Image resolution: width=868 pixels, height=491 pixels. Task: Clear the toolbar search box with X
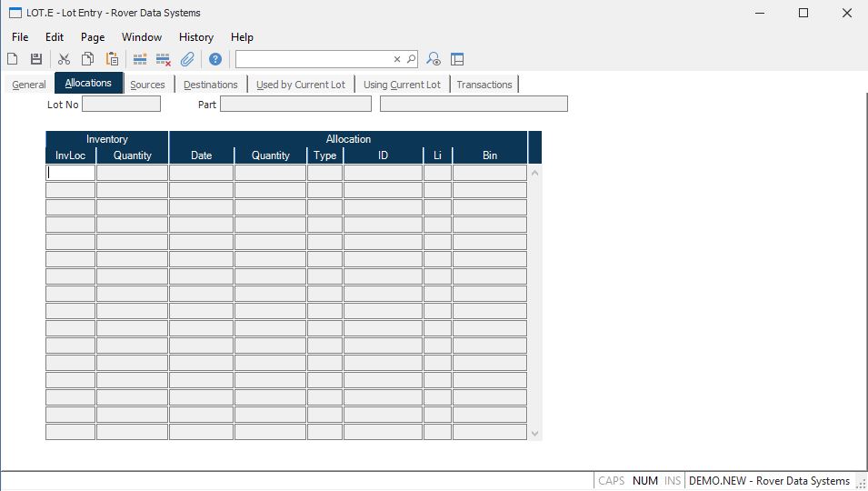point(397,59)
